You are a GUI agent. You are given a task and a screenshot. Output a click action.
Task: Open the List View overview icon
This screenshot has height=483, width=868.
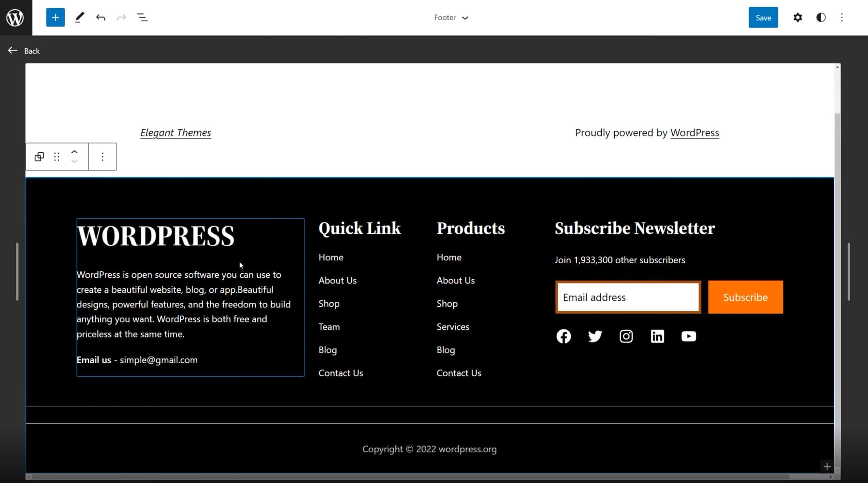pyautogui.click(x=143, y=17)
